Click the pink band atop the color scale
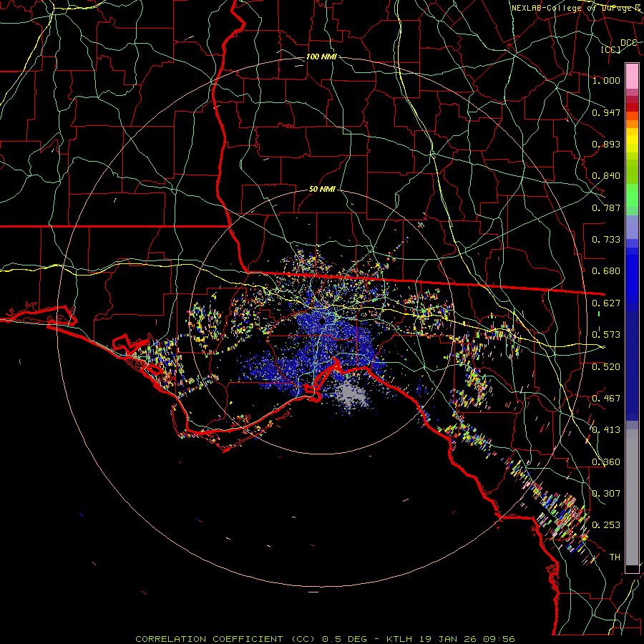The height and width of the screenshot is (644, 644). coord(632,77)
